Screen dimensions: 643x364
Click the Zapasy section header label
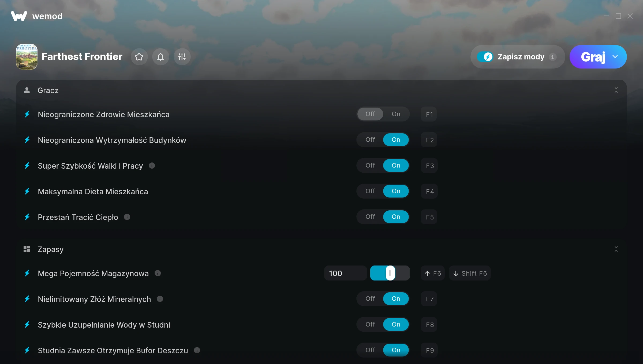[51, 249]
